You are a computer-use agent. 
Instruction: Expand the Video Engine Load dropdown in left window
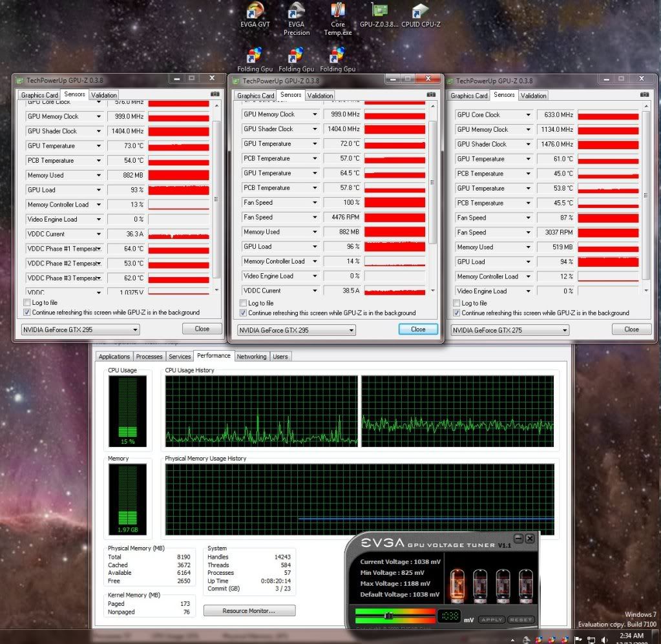[x=99, y=220]
